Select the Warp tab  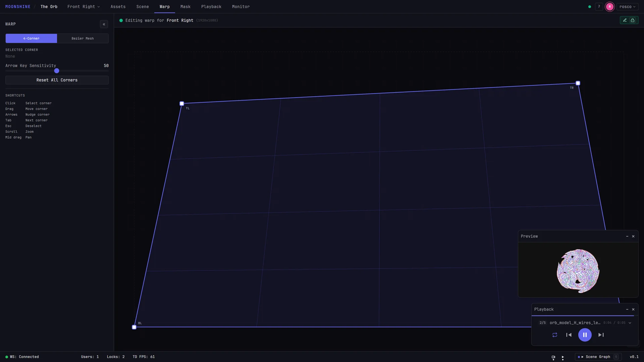click(165, 7)
